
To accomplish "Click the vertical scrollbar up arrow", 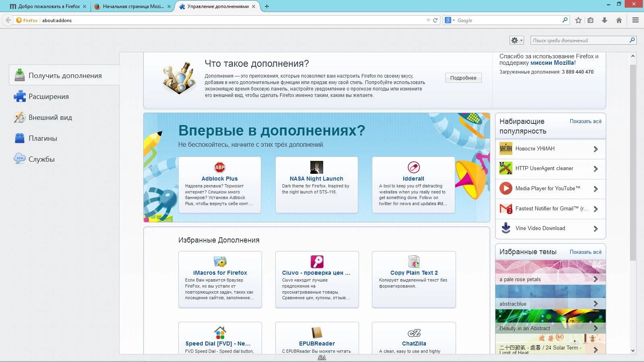I will pyautogui.click(x=633, y=56).
